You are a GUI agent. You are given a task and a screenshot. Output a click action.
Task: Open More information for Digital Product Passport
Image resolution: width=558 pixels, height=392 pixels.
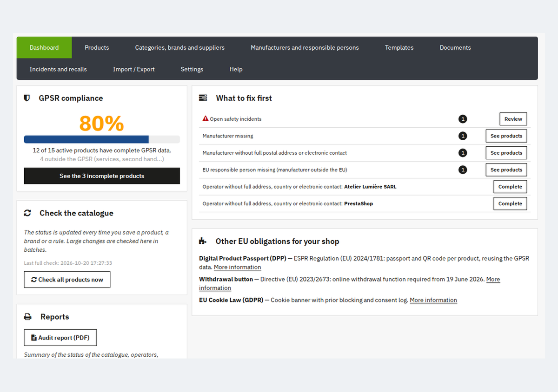tap(237, 267)
